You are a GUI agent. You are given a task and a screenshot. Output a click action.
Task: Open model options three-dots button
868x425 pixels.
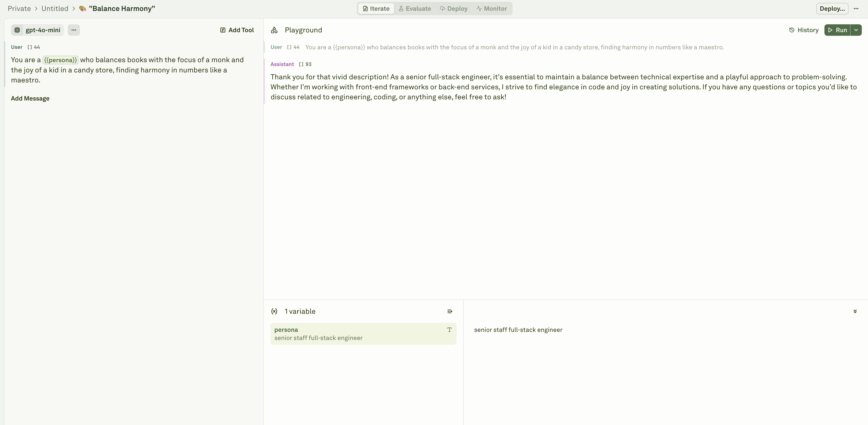pos(74,30)
